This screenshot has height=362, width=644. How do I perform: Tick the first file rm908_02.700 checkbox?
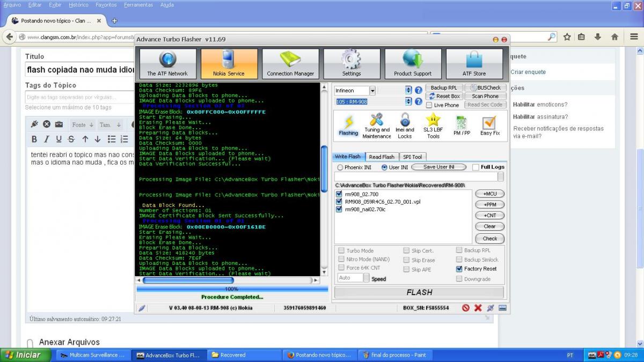(x=339, y=194)
